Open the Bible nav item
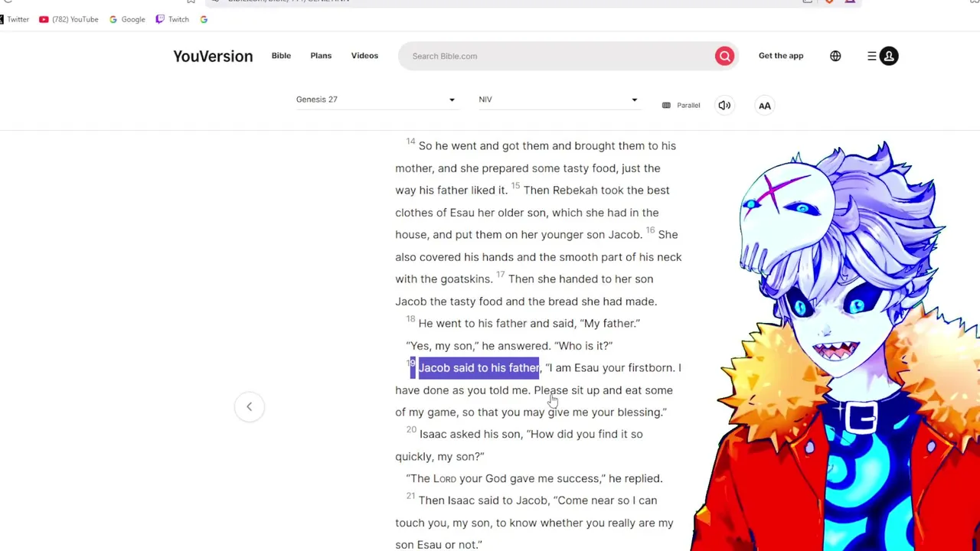The width and height of the screenshot is (980, 551). click(x=281, y=56)
